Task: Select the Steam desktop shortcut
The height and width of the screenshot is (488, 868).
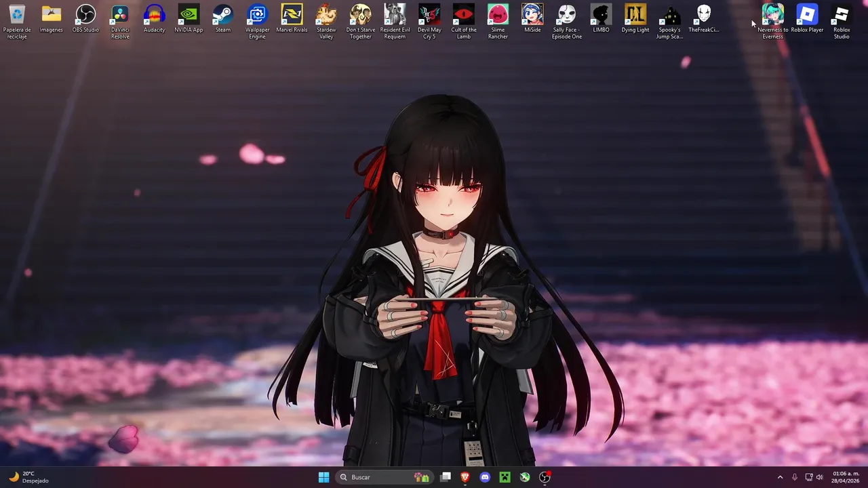Action: click(x=223, y=18)
